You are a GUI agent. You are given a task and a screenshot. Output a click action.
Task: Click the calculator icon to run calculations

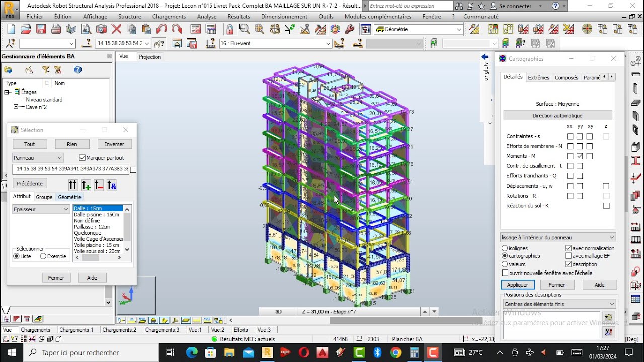196,29
